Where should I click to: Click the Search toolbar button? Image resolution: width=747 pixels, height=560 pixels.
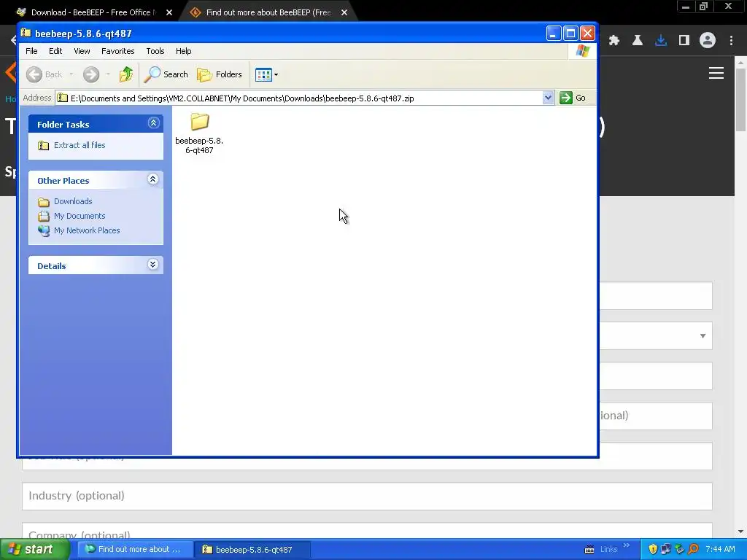166,74
